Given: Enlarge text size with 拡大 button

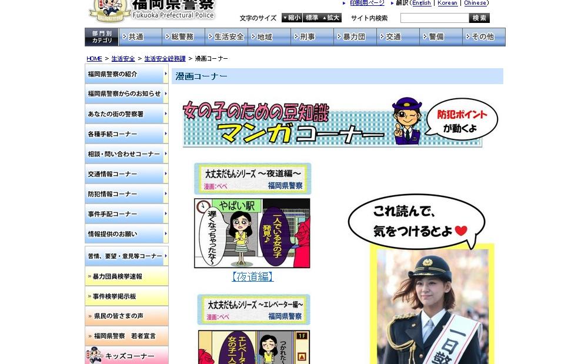Looking at the screenshot, I should (332, 18).
